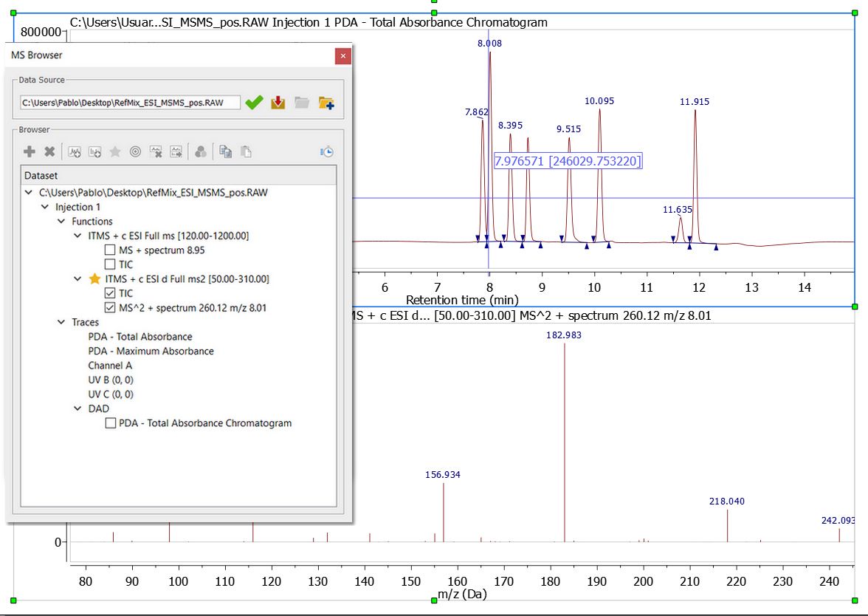Click the three overlapping circles icon
This screenshot has height=616, width=868.
pos(201,151)
